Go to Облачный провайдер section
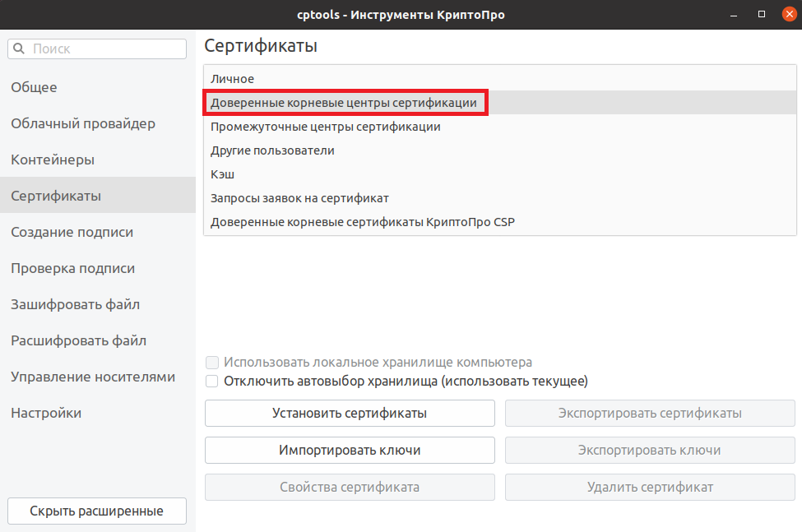802x532 pixels. point(83,123)
